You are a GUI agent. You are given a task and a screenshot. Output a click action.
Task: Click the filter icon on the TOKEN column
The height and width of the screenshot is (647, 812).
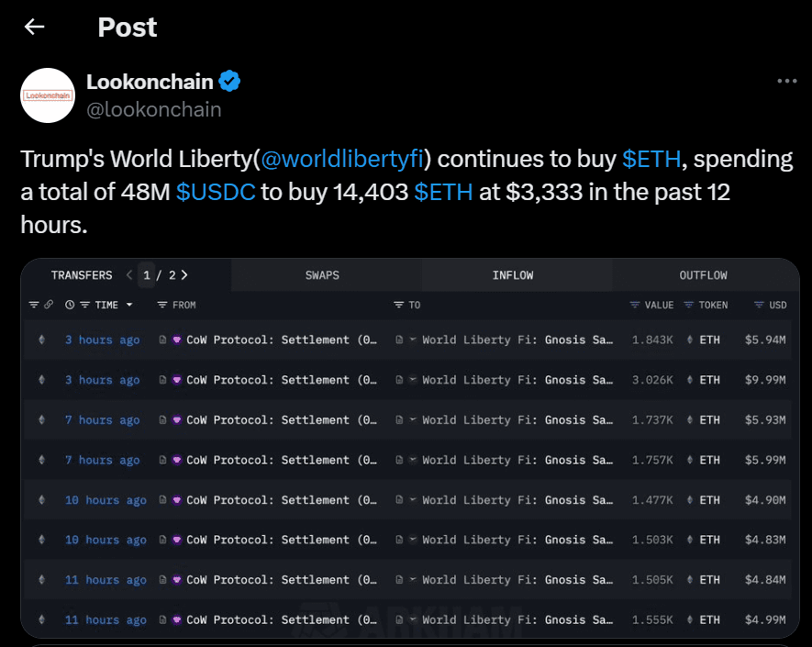[x=687, y=304]
